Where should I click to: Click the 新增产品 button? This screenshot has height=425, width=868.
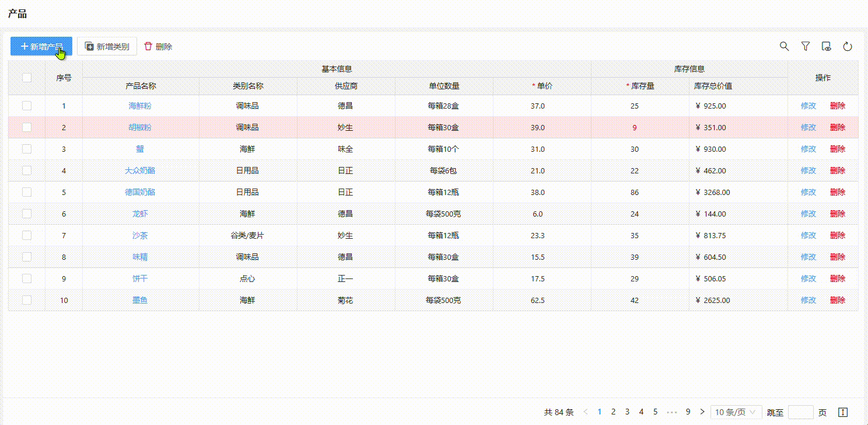pyautogui.click(x=41, y=47)
